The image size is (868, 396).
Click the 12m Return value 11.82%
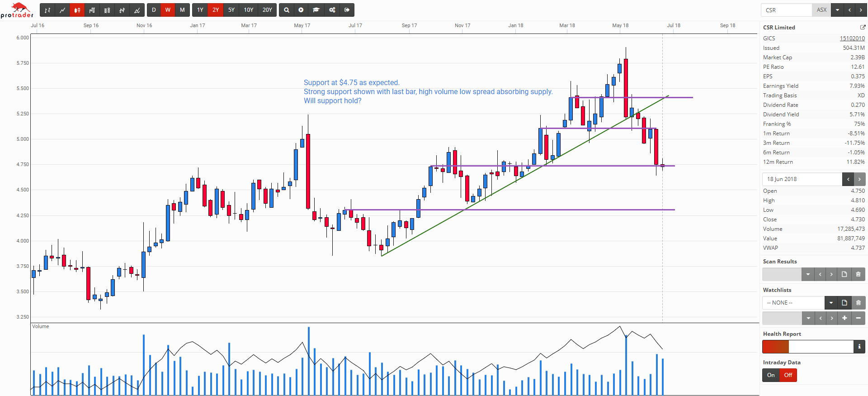click(x=856, y=162)
